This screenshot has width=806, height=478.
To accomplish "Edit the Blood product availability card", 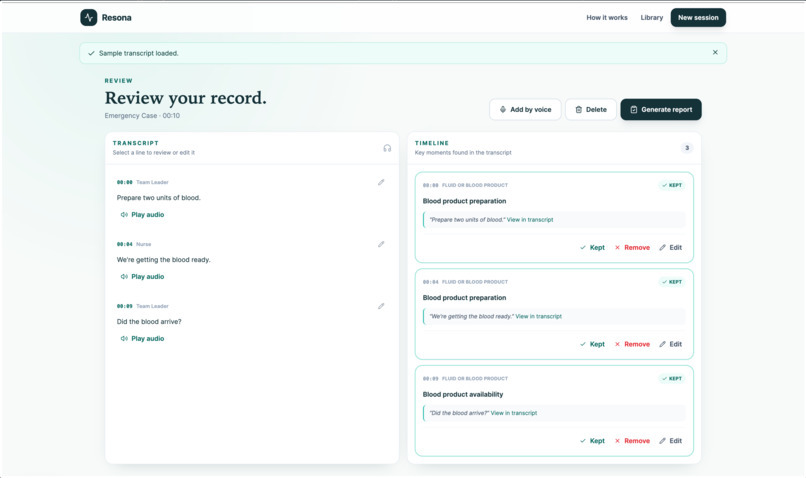I will point(670,441).
